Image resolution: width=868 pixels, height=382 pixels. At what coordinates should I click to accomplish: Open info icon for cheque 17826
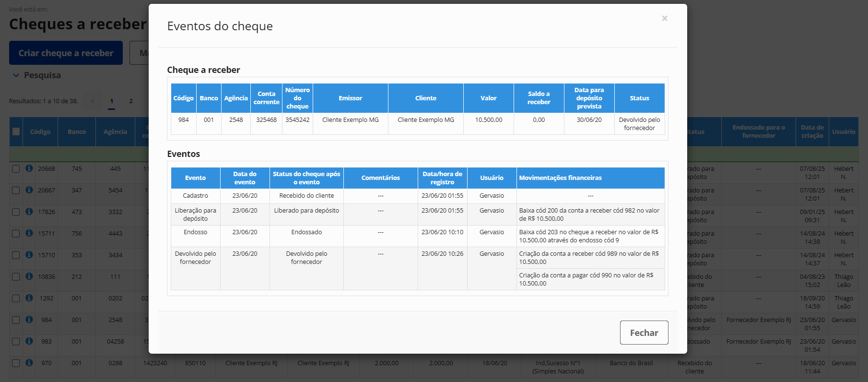click(x=29, y=212)
